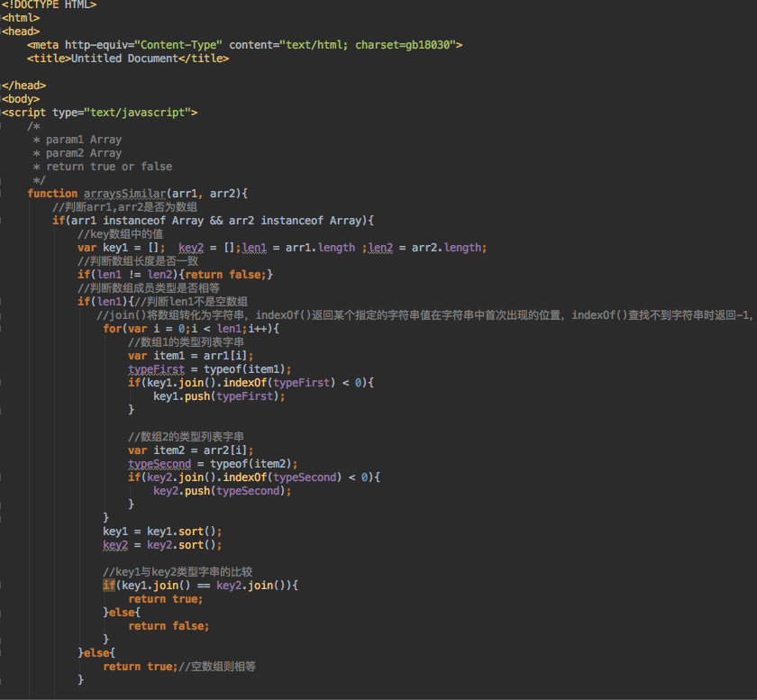Click 'var item1 = arr1[i];' line
757x700 pixels.
(191, 356)
